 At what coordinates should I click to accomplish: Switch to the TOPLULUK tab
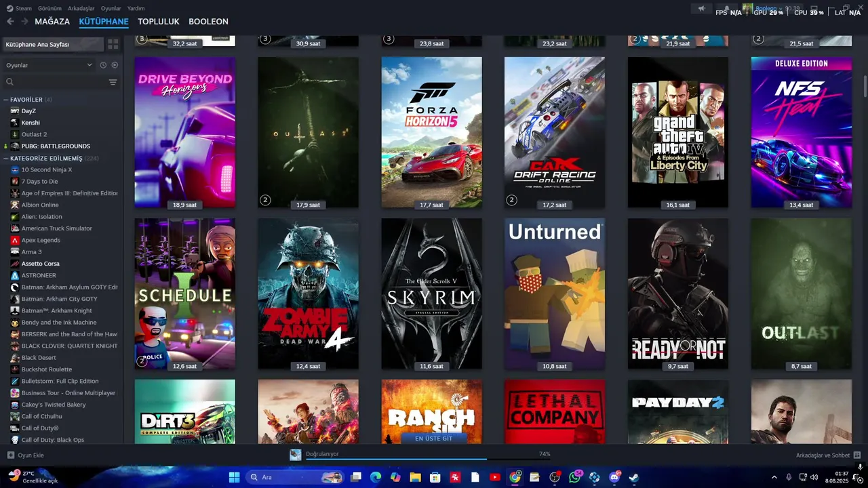coord(159,22)
